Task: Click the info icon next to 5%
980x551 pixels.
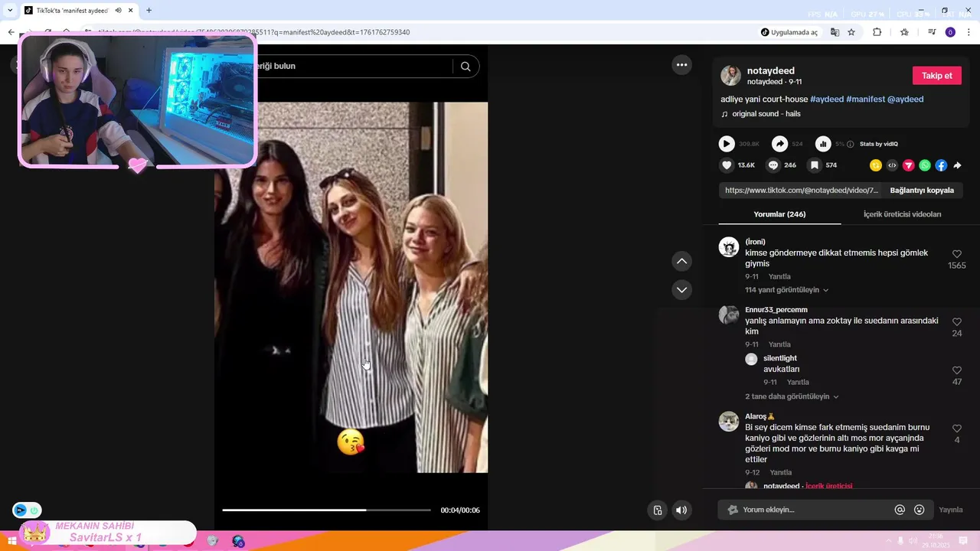Action: [851, 144]
